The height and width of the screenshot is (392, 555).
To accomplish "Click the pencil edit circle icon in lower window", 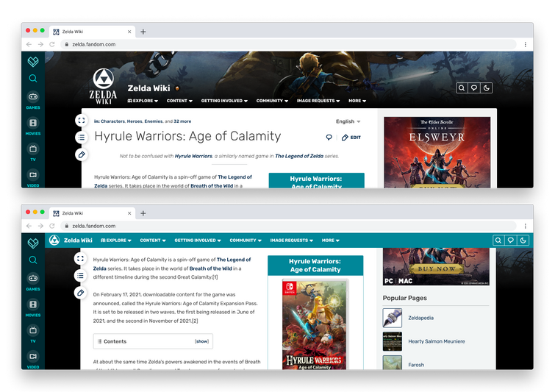I will pos(80,293).
